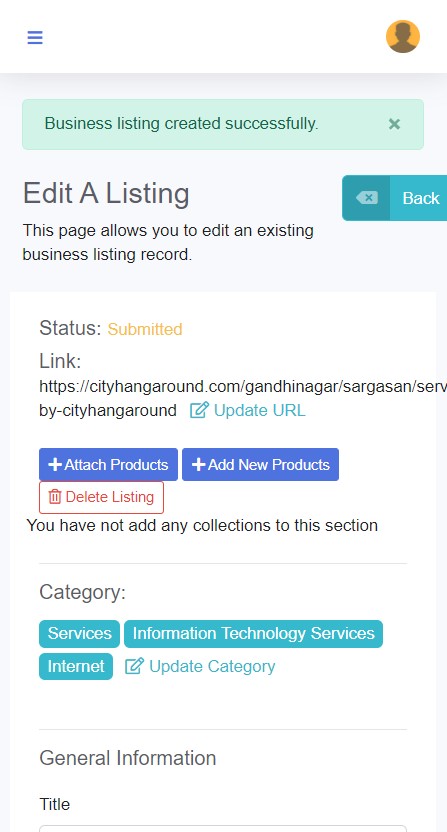Select Information Technology Services category tag
This screenshot has height=832, width=447.
pos(253,634)
